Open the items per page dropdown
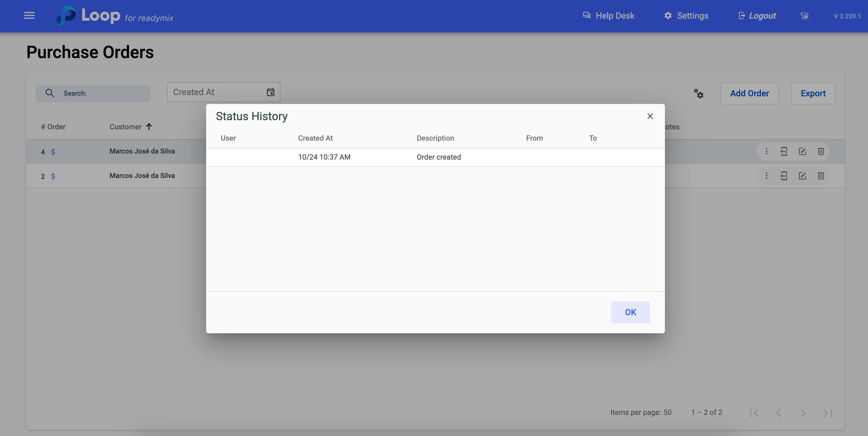This screenshot has height=436, width=868. coord(667,412)
